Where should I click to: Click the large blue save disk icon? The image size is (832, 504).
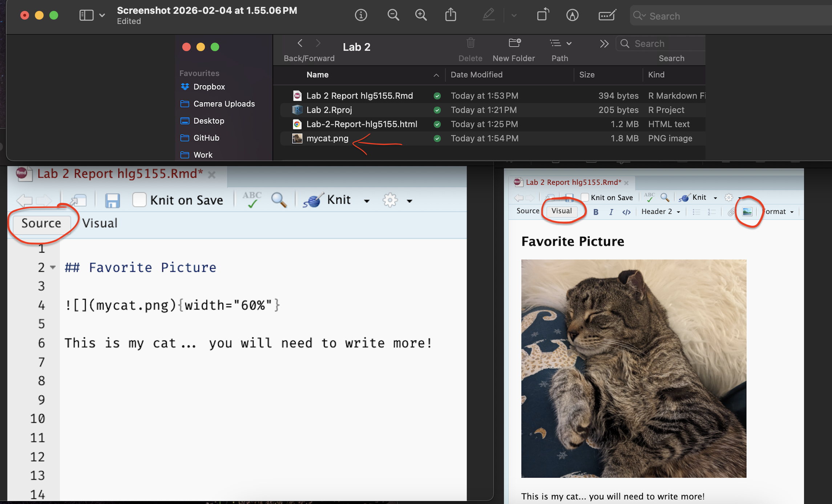[112, 200]
